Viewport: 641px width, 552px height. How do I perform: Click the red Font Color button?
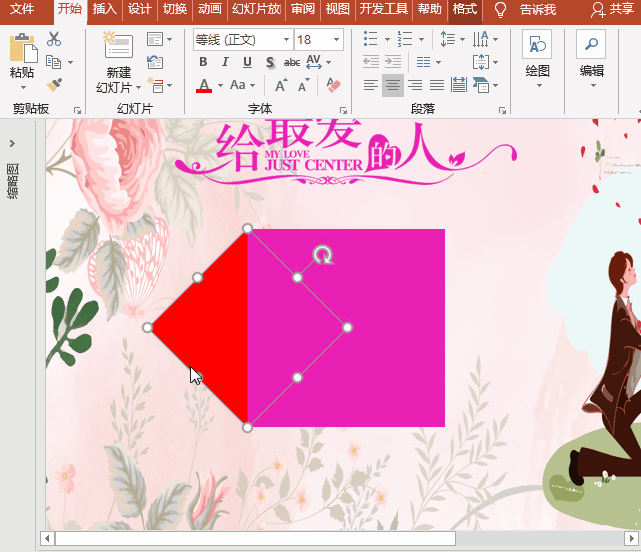point(204,85)
